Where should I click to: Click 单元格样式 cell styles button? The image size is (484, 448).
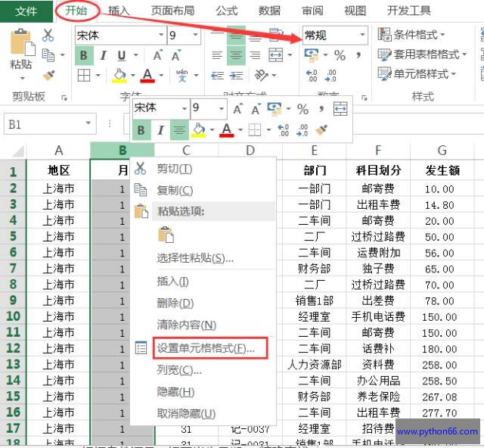416,74
